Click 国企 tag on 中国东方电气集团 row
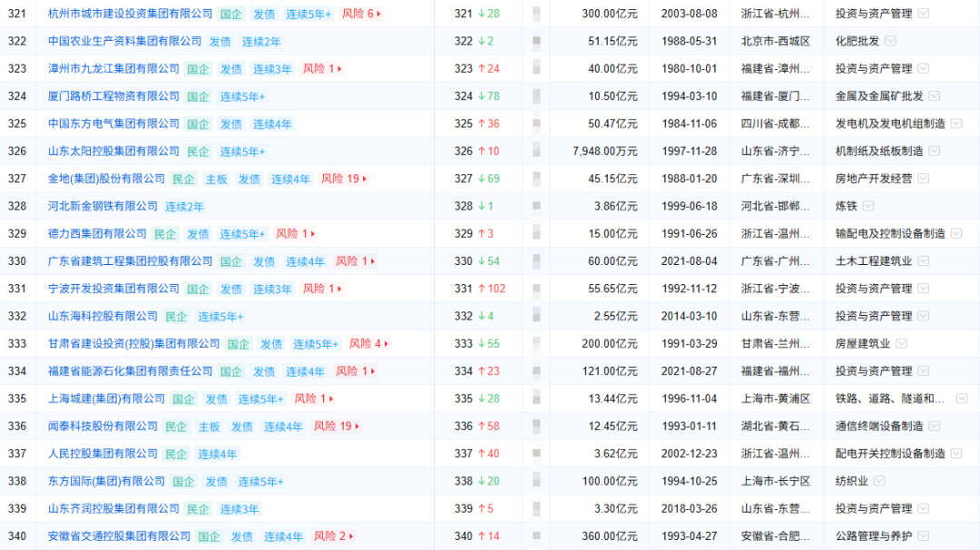Viewport: 980px width, 550px height. [x=198, y=124]
